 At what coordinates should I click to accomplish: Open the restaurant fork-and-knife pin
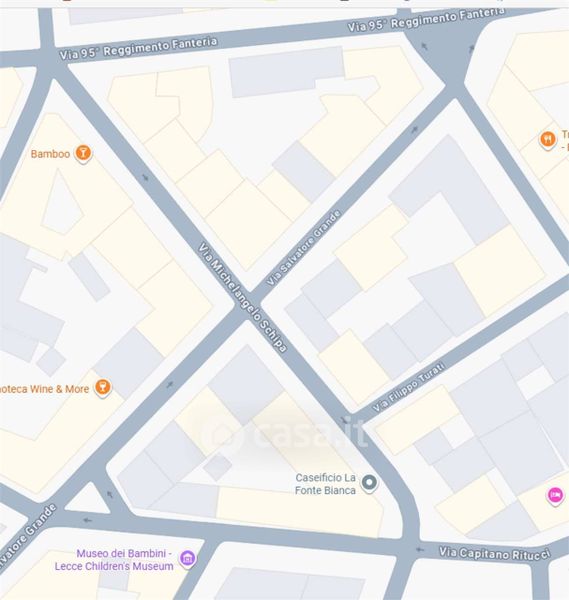[x=548, y=140]
